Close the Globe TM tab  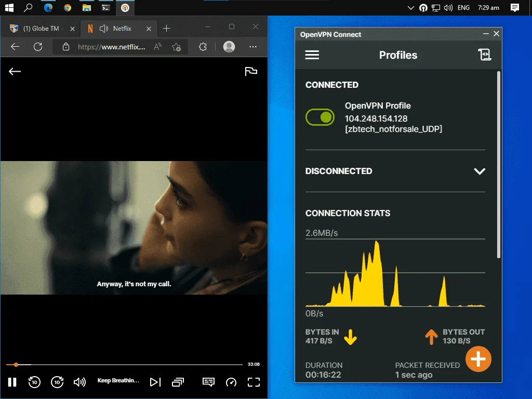[72, 29]
